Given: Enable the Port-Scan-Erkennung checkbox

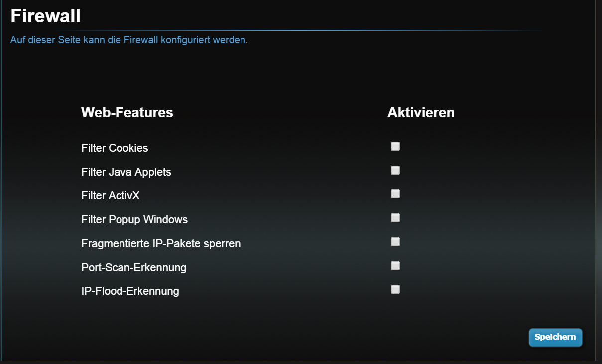Looking at the screenshot, I should (395, 266).
